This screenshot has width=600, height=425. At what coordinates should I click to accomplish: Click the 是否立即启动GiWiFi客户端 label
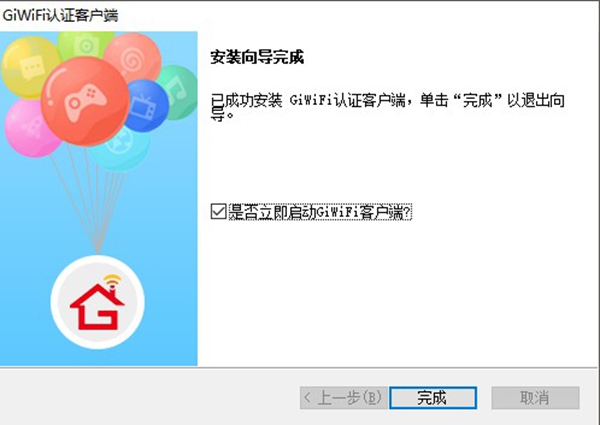point(320,212)
